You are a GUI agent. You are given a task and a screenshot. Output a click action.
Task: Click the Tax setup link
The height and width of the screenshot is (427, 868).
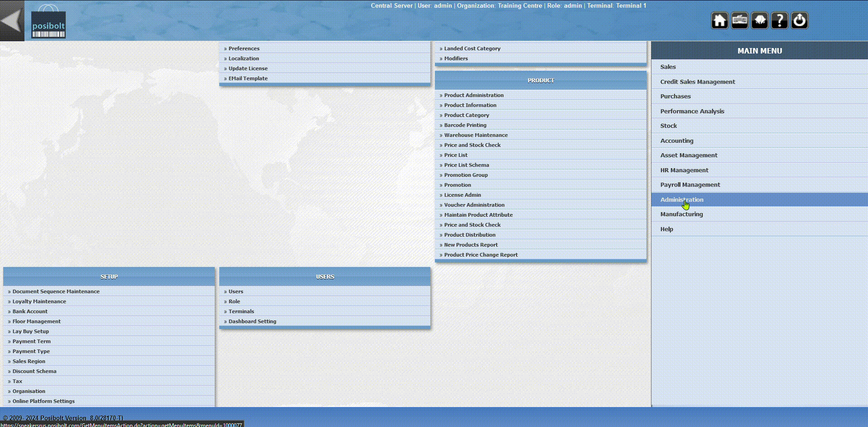17,381
